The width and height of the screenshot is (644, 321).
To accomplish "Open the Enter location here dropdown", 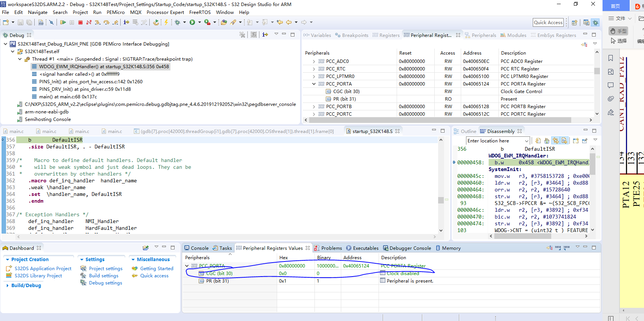I will pyautogui.click(x=527, y=141).
